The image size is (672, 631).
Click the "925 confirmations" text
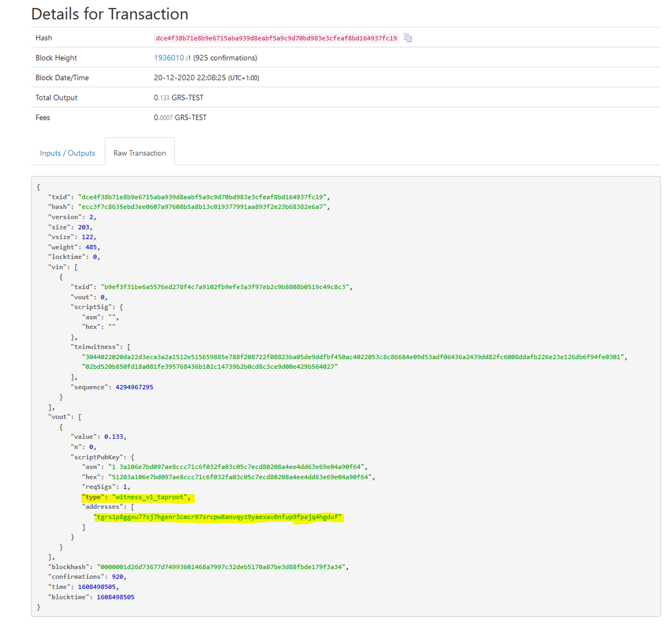pyautogui.click(x=225, y=58)
